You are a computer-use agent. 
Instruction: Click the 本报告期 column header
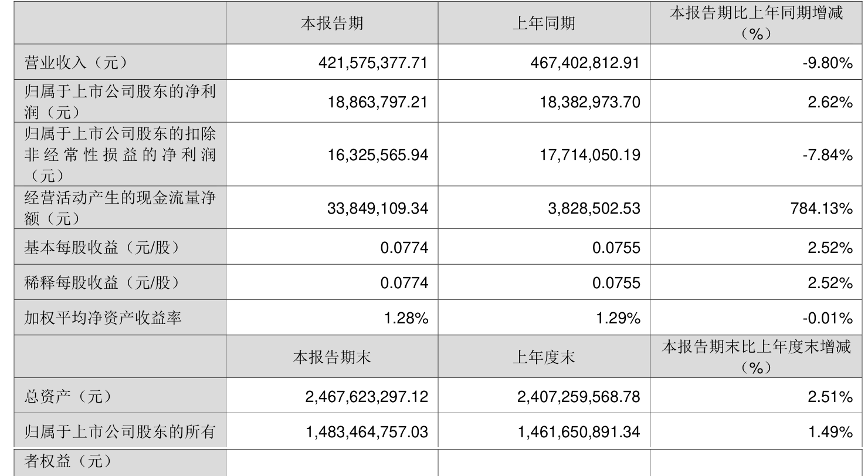pyautogui.click(x=332, y=24)
